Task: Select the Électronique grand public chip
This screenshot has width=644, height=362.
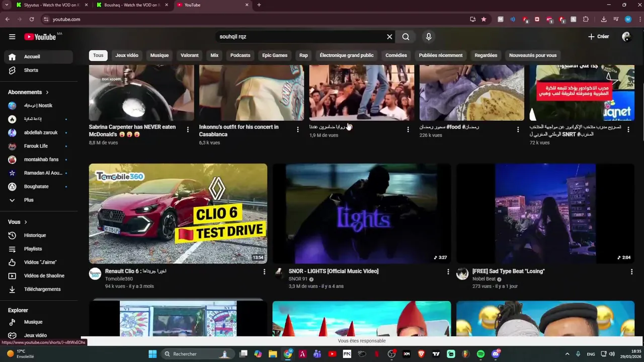Action: 347,55
